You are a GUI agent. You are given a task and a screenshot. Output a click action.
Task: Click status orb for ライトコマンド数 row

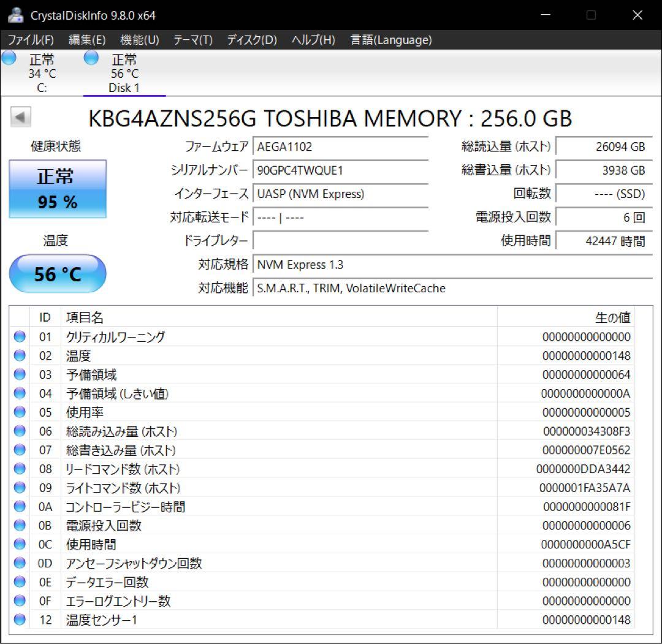click(20, 487)
